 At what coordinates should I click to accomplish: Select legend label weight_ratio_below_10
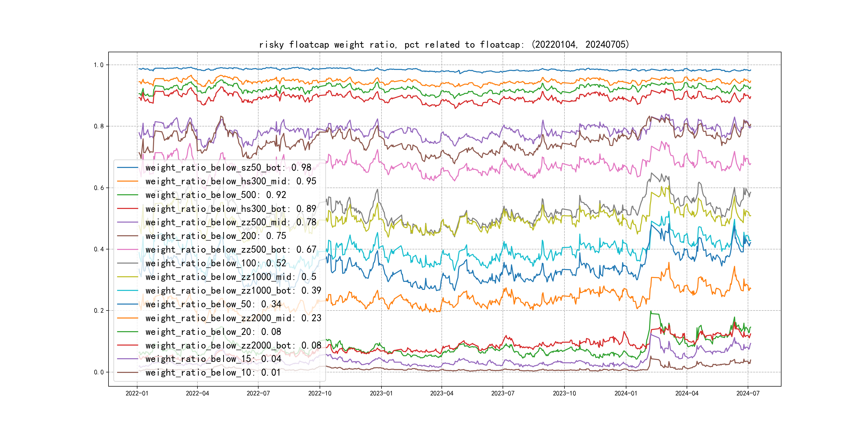[213, 373]
